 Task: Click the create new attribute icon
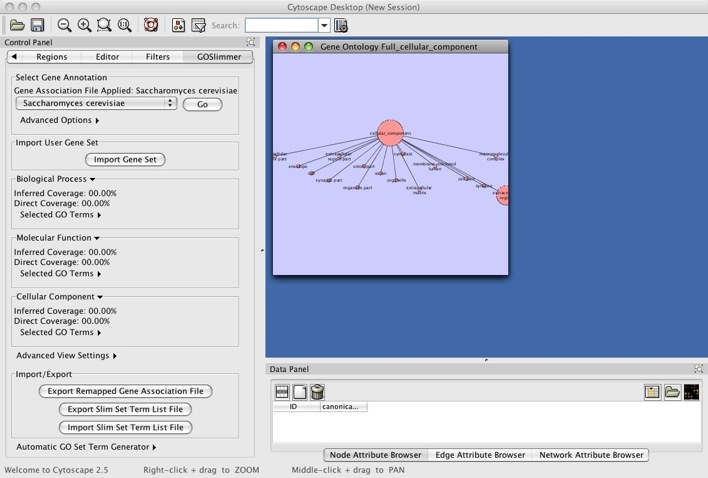click(299, 392)
